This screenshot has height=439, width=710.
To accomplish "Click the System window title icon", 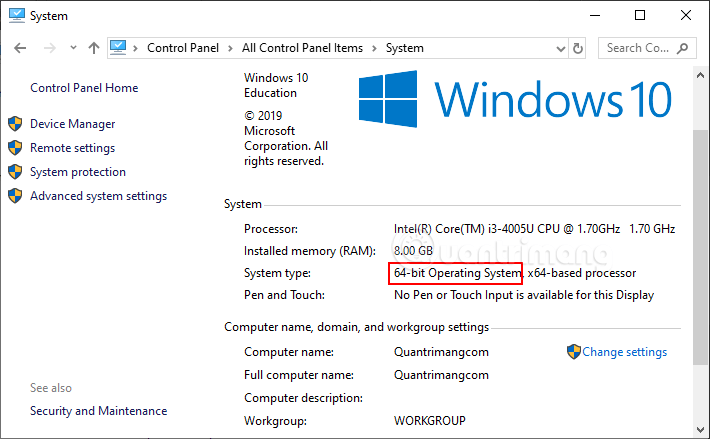I will click(x=17, y=15).
